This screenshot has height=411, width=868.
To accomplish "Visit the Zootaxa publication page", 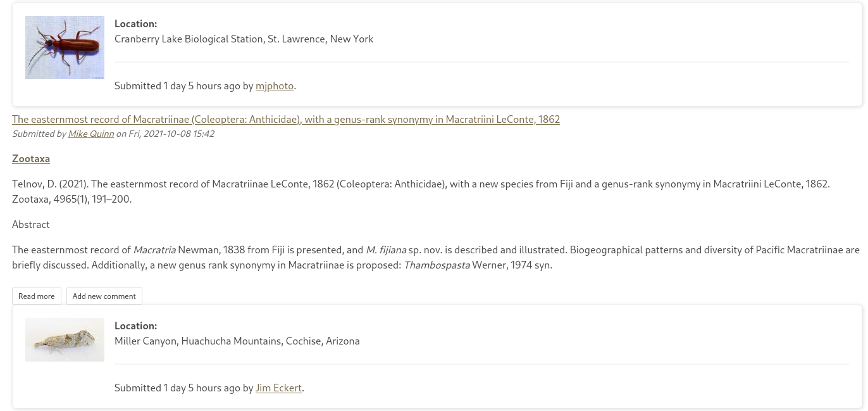I will [x=30, y=158].
